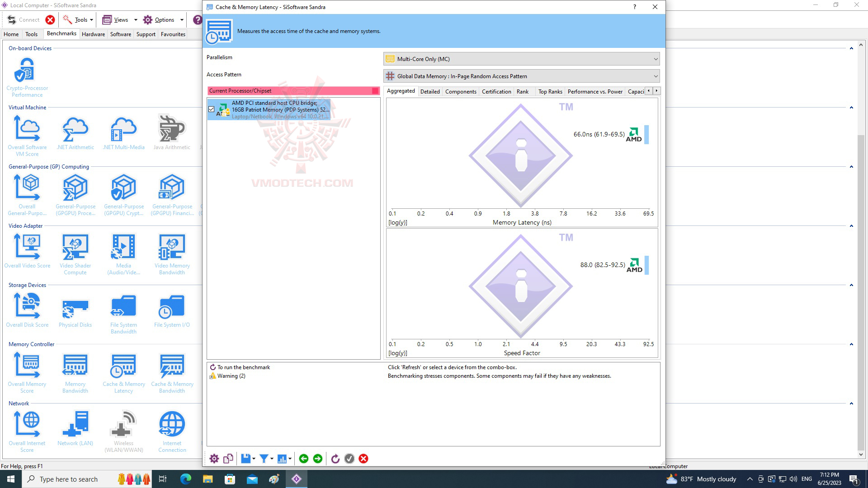Open Internet Connection benchmark

[x=172, y=432]
